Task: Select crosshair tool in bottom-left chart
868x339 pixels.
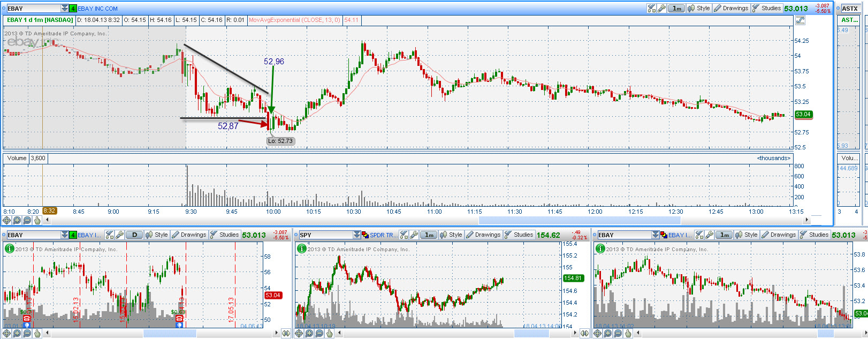Action: 7,333
